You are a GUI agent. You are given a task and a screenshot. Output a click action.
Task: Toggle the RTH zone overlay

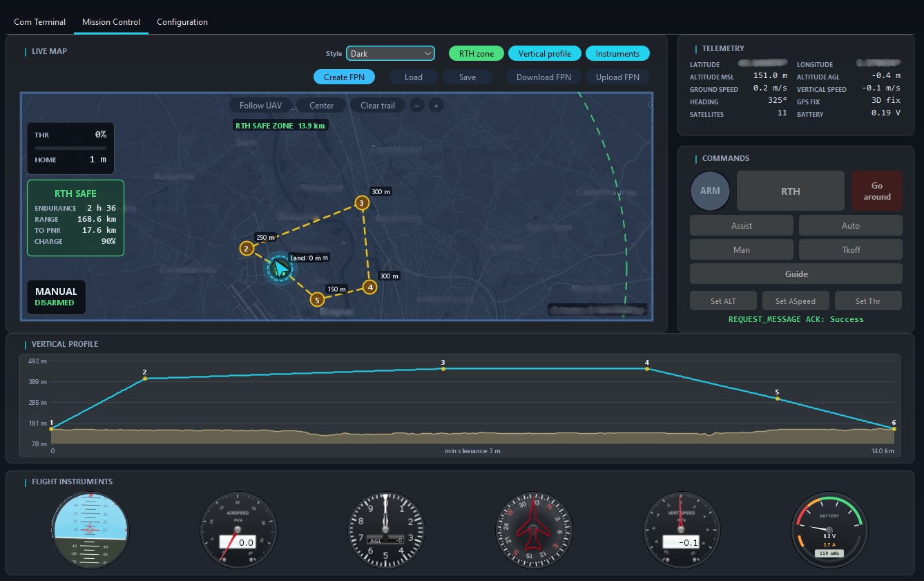click(477, 54)
